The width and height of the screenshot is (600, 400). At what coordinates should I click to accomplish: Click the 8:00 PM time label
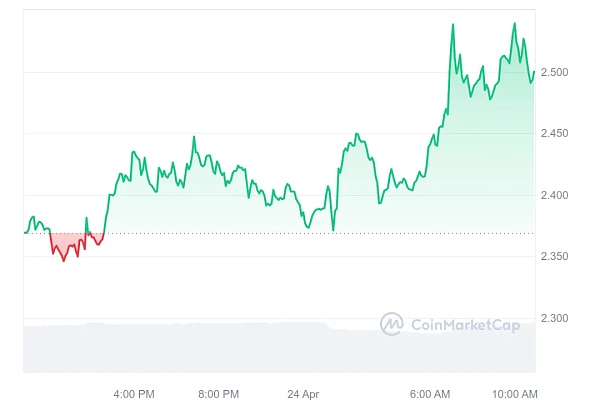point(217,393)
